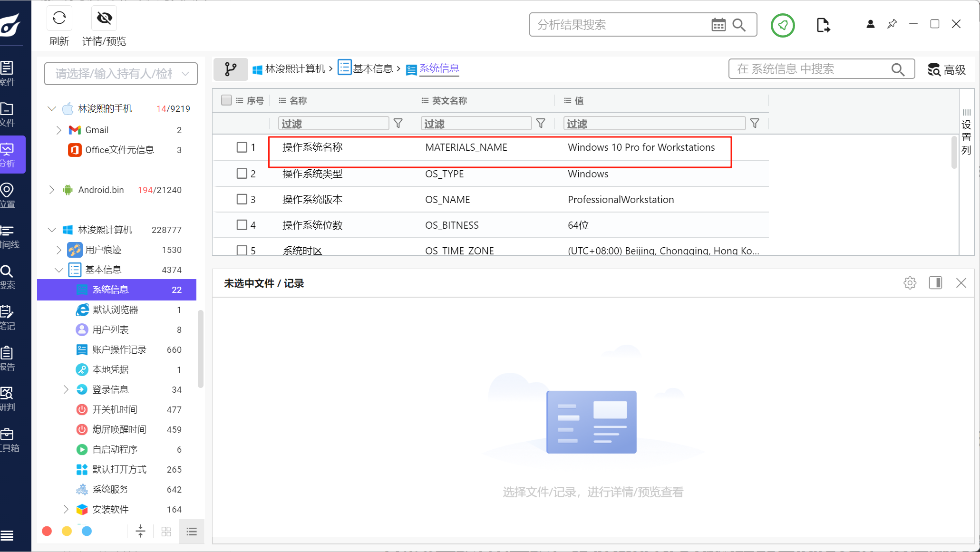Toggle the 详情/预览 eye icon

pos(104,19)
